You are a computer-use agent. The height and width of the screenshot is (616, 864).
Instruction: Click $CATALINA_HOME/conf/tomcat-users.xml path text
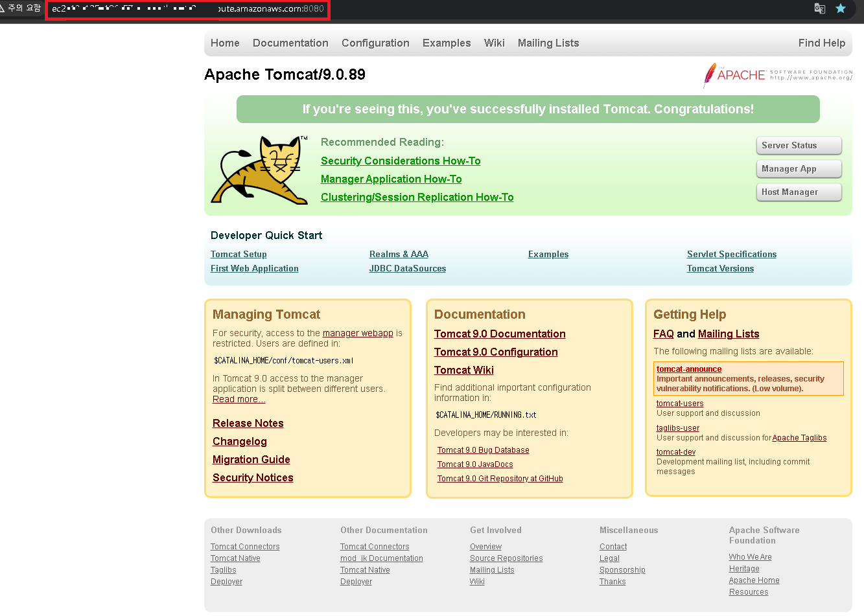click(x=284, y=361)
